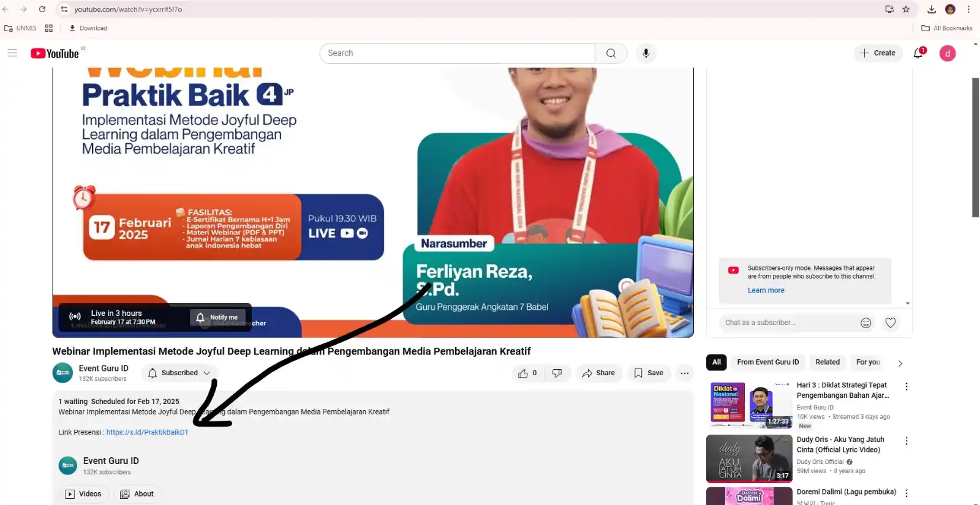The width and height of the screenshot is (980, 505).
Task: Open Download bookmark
Action: [x=88, y=28]
